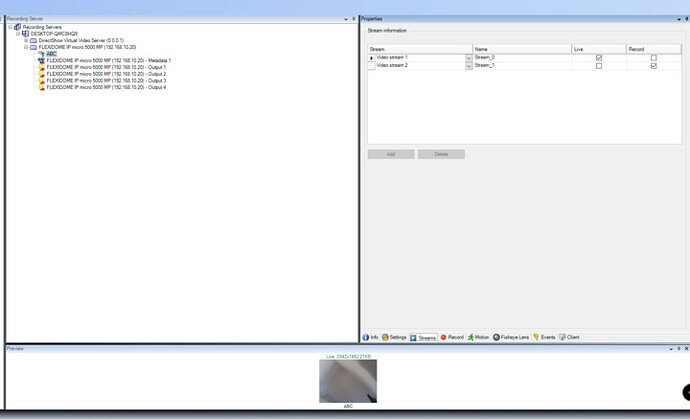Screen dimensions: 690x419
Task: Collapse the Recording Servers root node
Action: [x=10, y=27]
